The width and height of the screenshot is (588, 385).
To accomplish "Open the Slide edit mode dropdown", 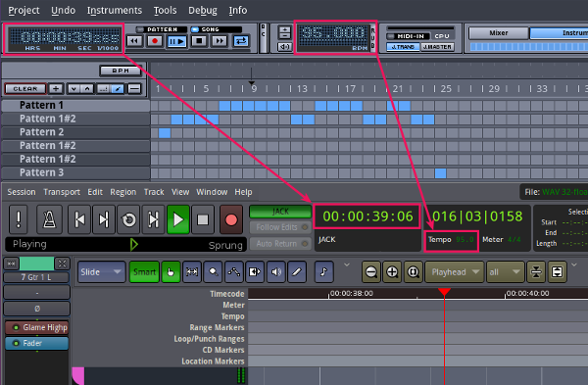I will pos(101,271).
